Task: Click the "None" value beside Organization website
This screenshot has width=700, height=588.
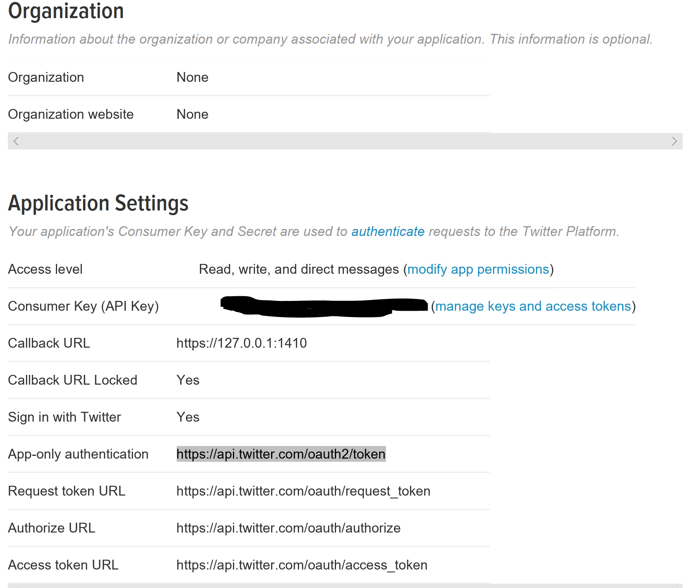Action: click(x=192, y=114)
